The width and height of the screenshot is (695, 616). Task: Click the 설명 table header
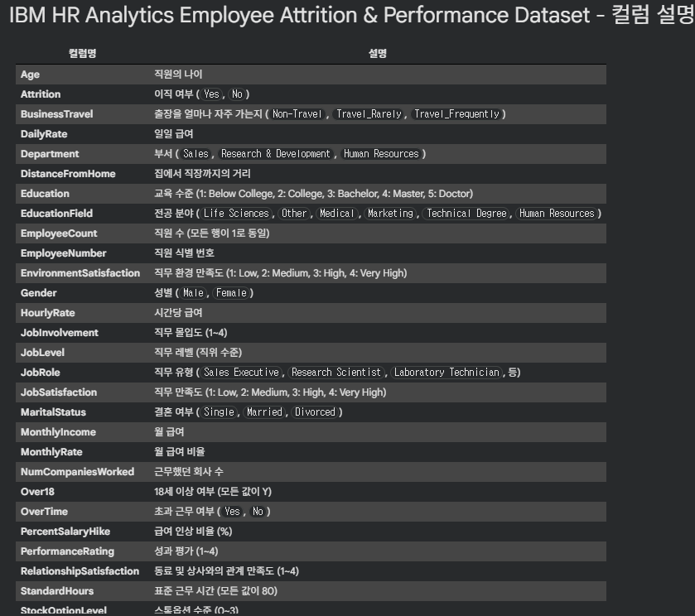pyautogui.click(x=378, y=54)
